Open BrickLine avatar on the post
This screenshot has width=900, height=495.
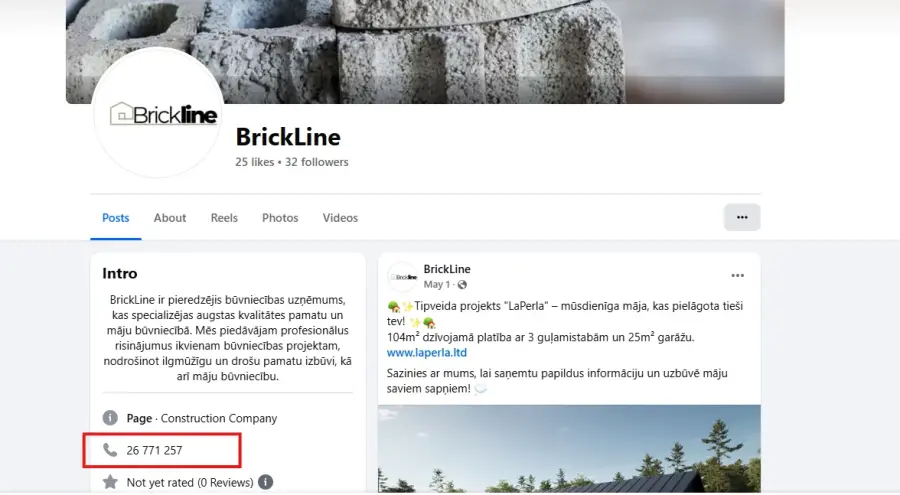pos(402,277)
